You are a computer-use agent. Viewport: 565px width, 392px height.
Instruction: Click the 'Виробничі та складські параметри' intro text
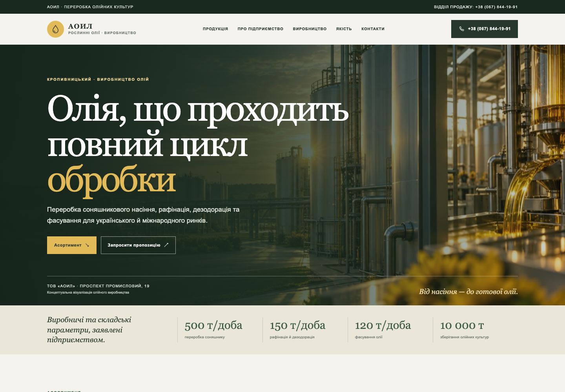(89, 330)
